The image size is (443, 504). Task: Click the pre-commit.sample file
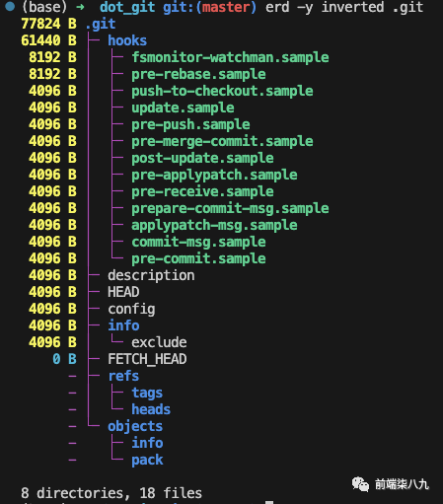[x=198, y=258]
